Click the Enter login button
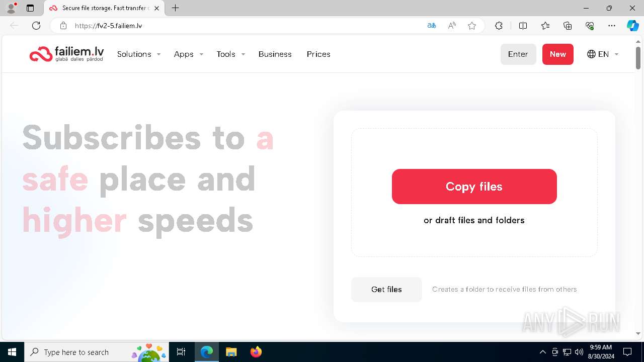Screen dimensions: 644x362 pos(518,54)
